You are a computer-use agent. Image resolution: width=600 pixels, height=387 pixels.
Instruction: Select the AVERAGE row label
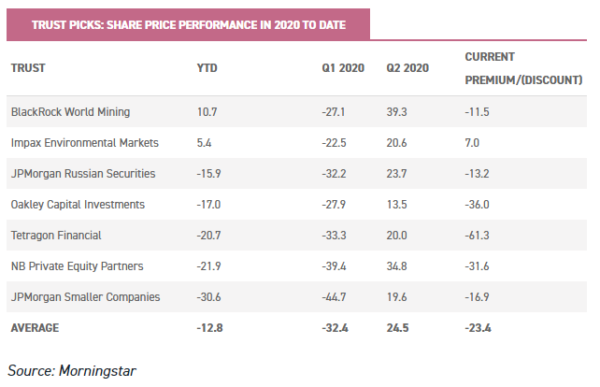coord(35,328)
